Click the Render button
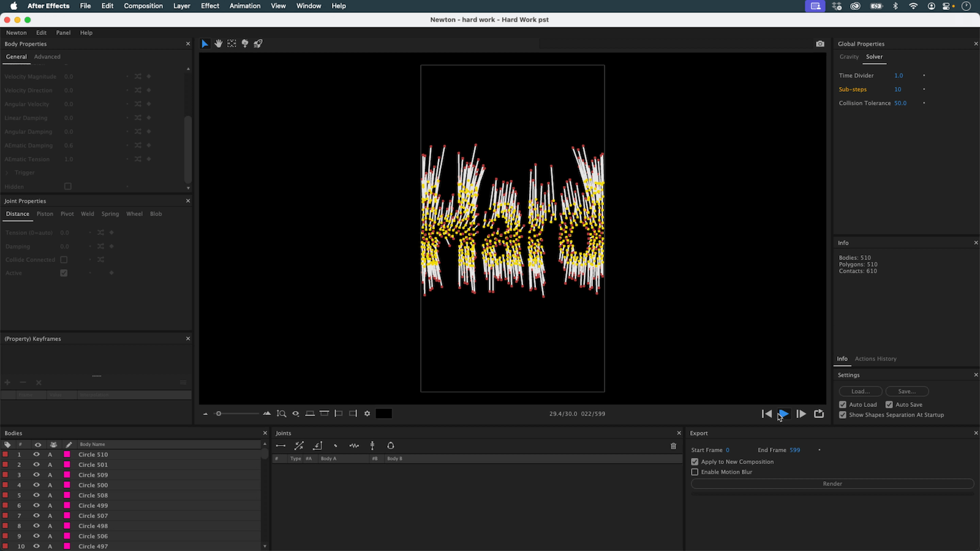Screen dimensions: 980x551 832,484
